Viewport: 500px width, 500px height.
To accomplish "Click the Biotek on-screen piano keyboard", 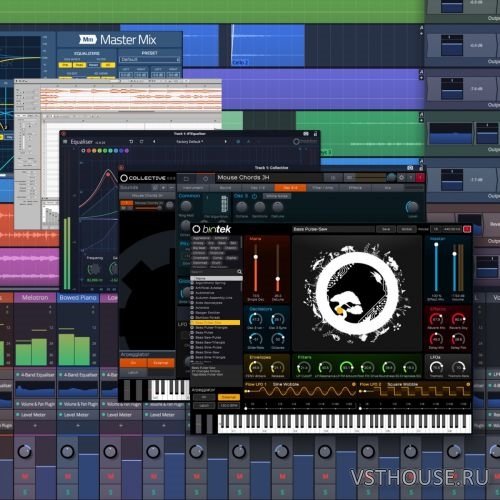I will coord(344,423).
